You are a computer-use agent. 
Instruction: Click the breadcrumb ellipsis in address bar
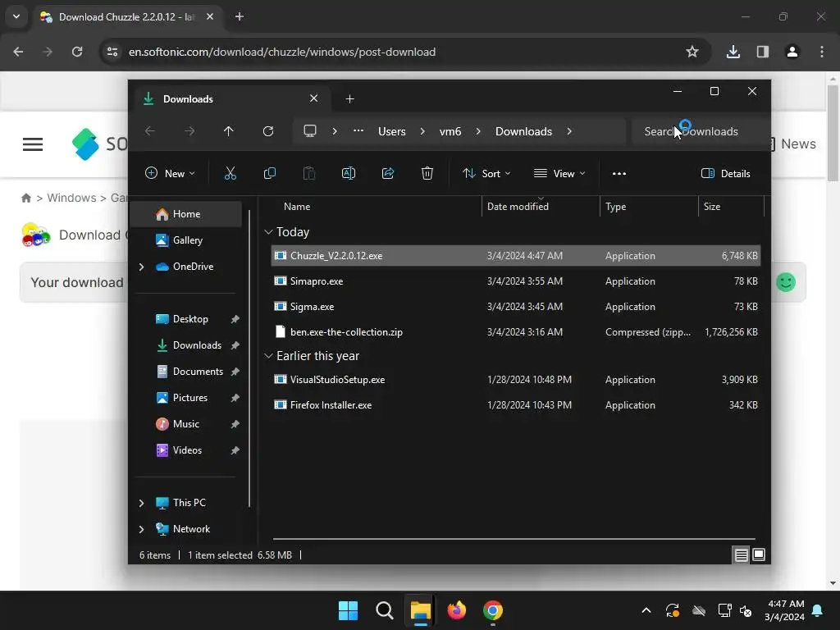358,131
